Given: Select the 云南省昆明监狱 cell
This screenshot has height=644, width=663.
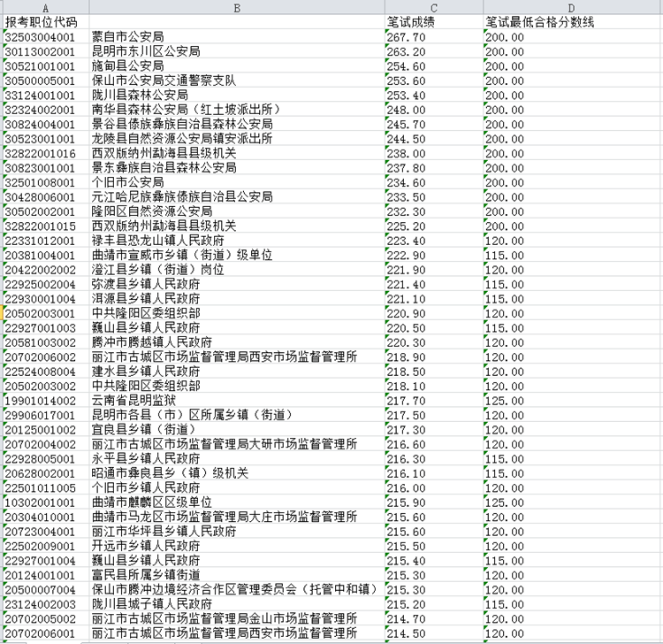Looking at the screenshot, I should tap(237, 401).
